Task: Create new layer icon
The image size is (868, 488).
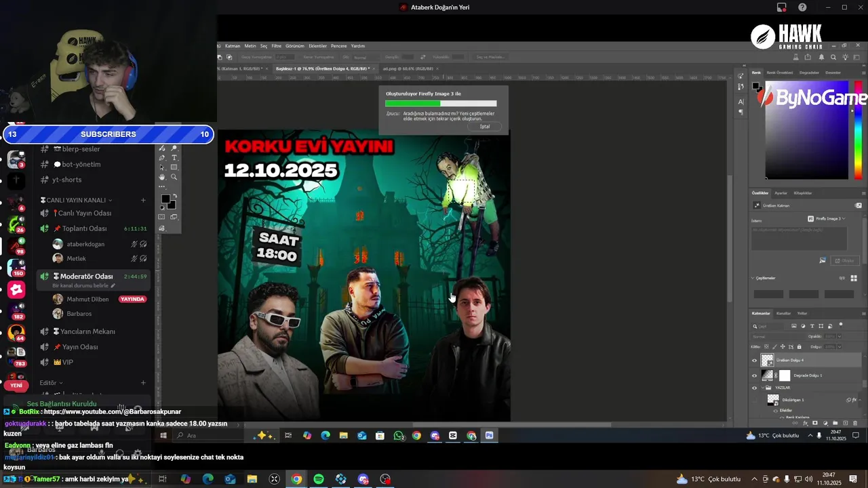Action: [x=846, y=423]
